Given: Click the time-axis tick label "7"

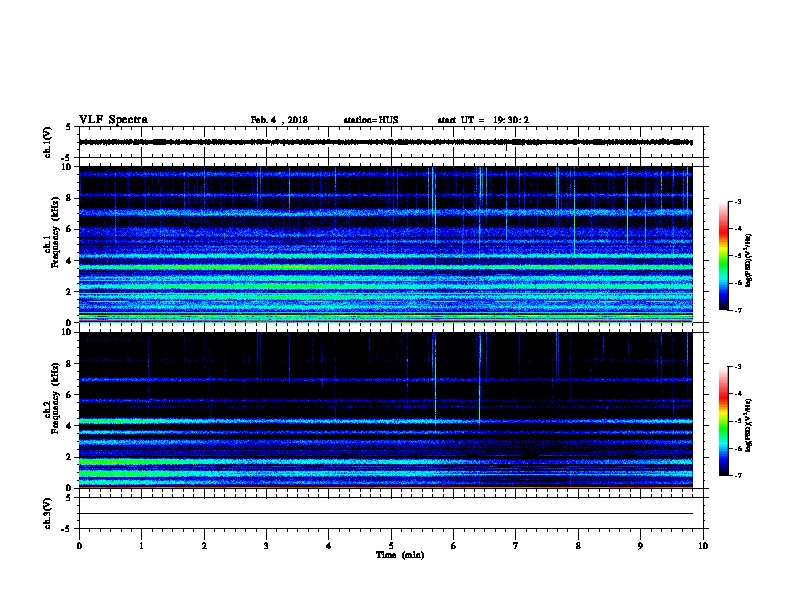Looking at the screenshot, I should pyautogui.click(x=516, y=546).
